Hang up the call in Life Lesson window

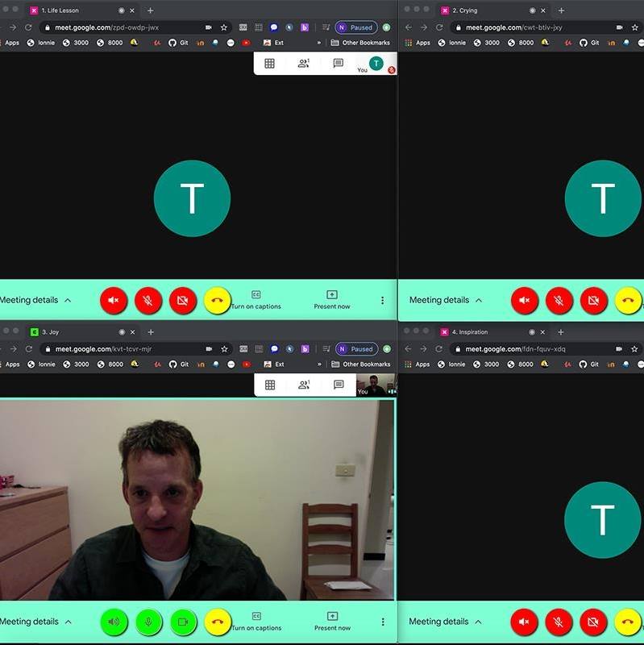coord(217,300)
